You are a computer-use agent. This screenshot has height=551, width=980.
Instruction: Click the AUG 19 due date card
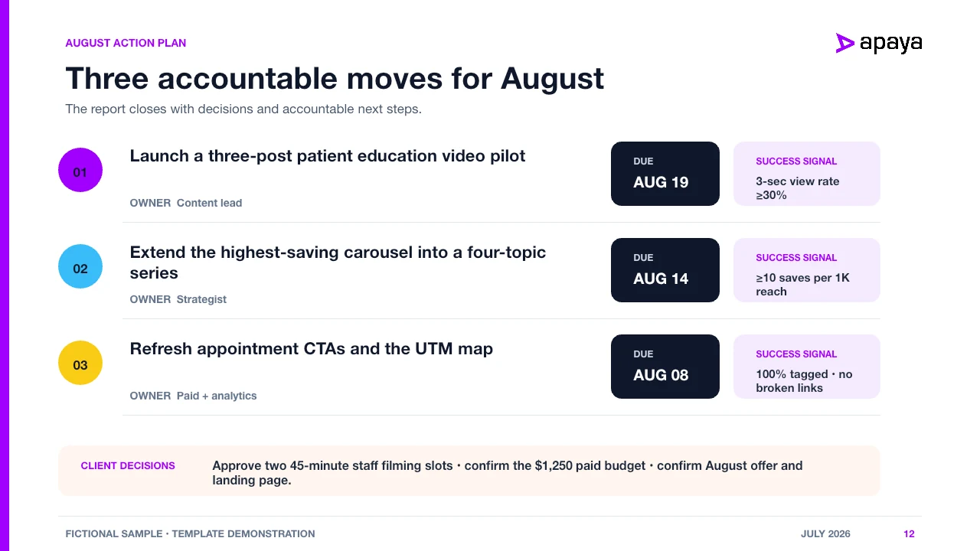tap(665, 174)
